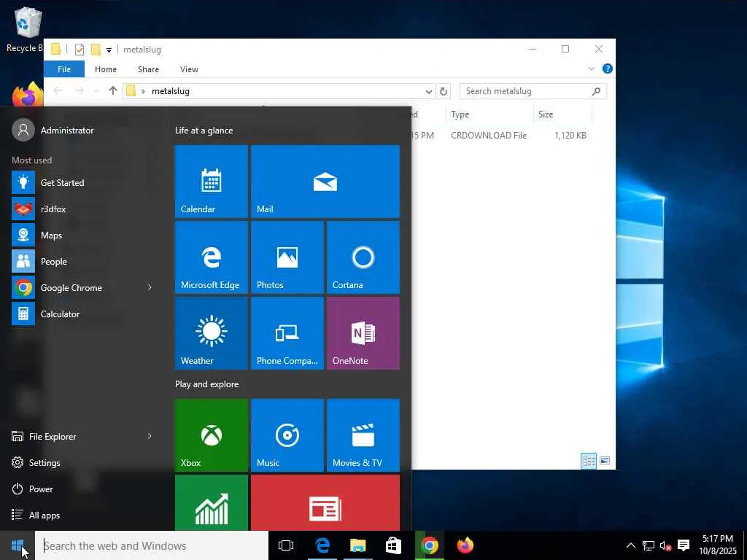Open the muted volume tray icon
747x560 pixels.
click(665, 545)
